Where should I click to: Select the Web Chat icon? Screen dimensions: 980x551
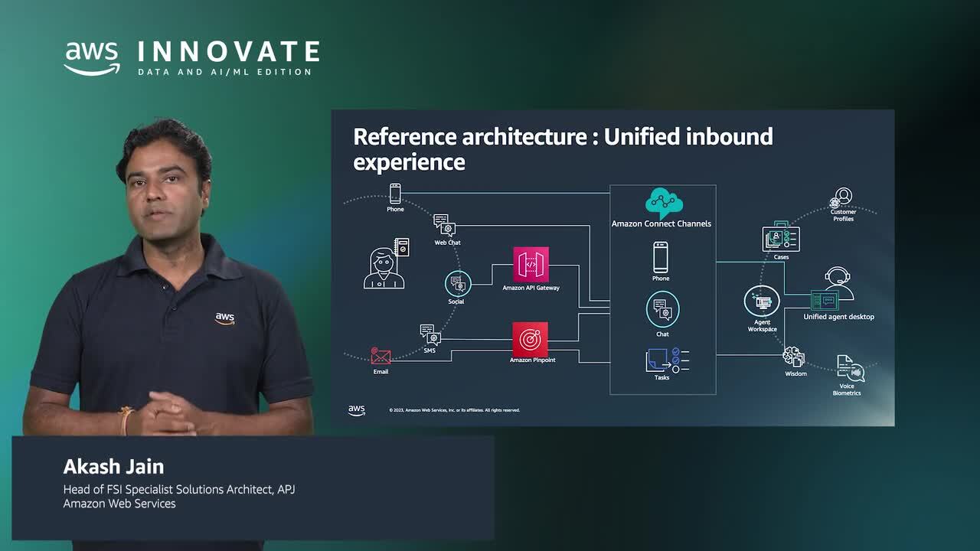[x=445, y=225]
